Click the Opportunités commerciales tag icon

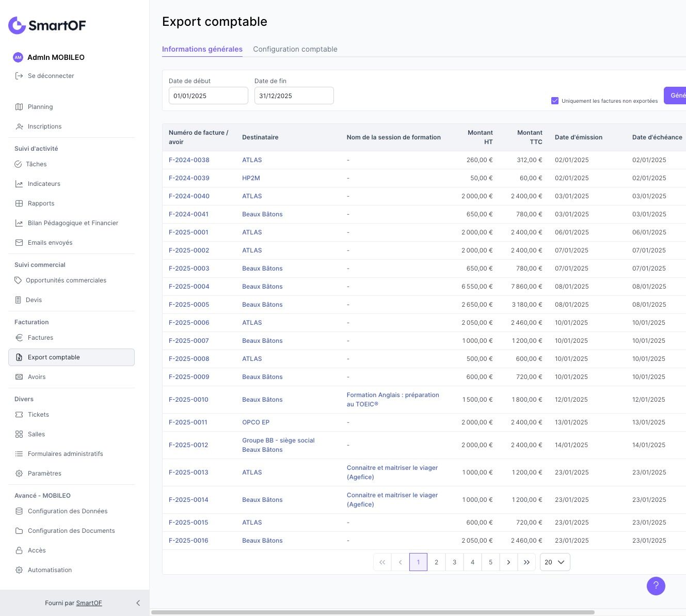18,280
